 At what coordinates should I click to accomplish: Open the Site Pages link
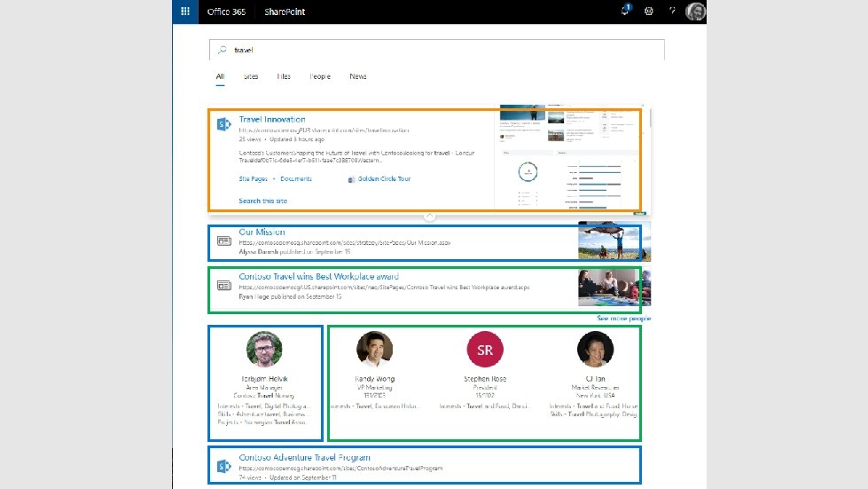253,179
